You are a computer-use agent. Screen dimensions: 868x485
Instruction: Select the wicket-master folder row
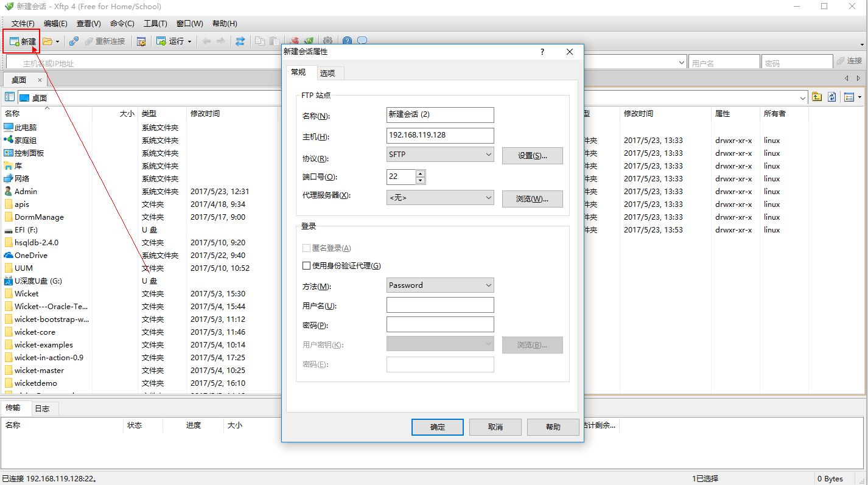[39, 370]
